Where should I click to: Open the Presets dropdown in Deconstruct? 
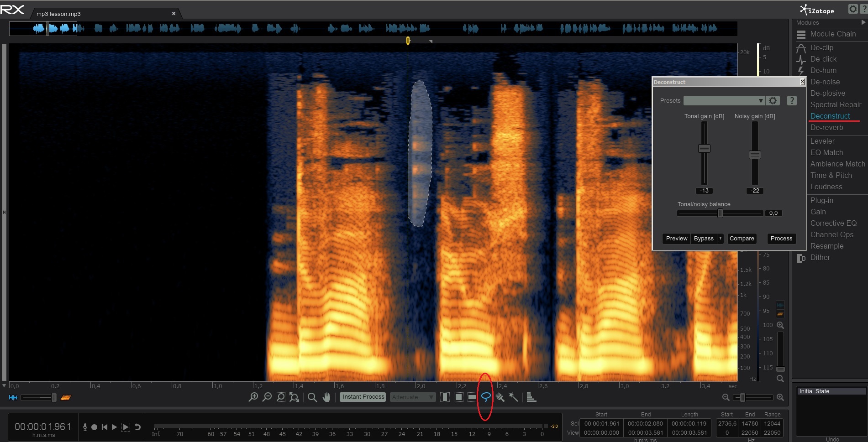[724, 101]
